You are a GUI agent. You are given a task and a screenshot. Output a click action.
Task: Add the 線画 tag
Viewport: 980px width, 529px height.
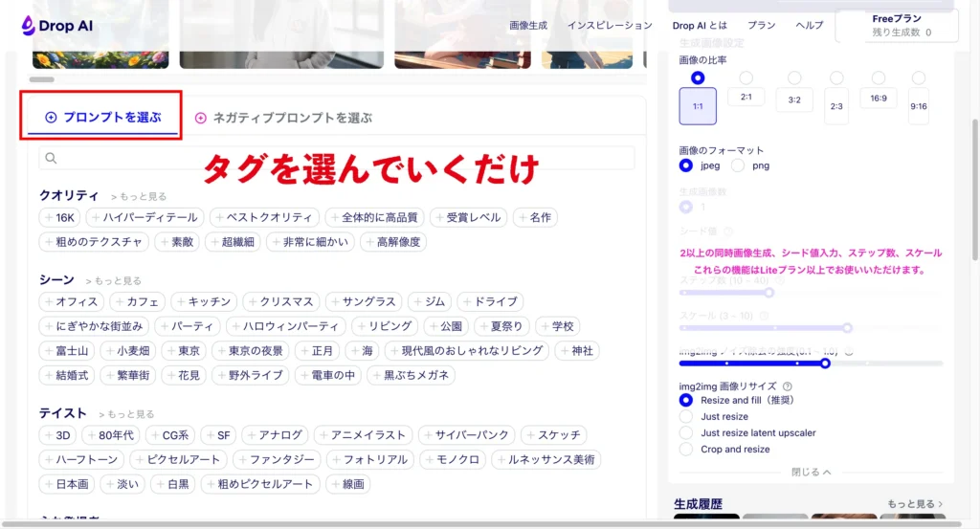pos(348,483)
